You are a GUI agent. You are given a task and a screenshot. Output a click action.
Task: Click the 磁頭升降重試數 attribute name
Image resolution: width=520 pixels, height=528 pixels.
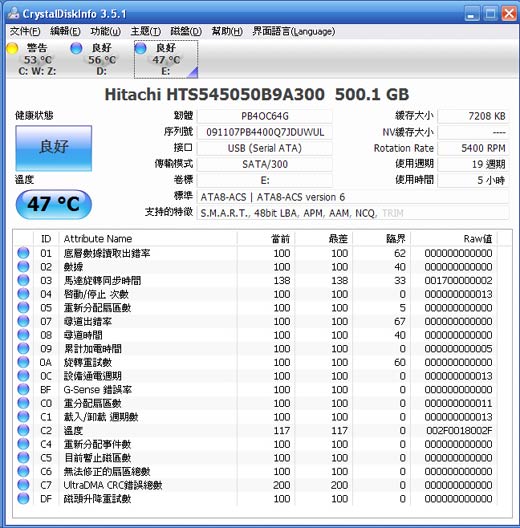tap(97, 499)
